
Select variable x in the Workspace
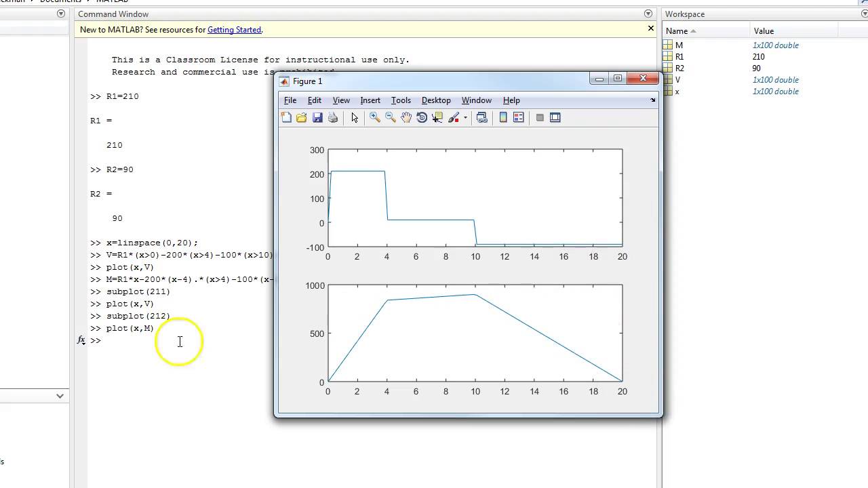(677, 91)
